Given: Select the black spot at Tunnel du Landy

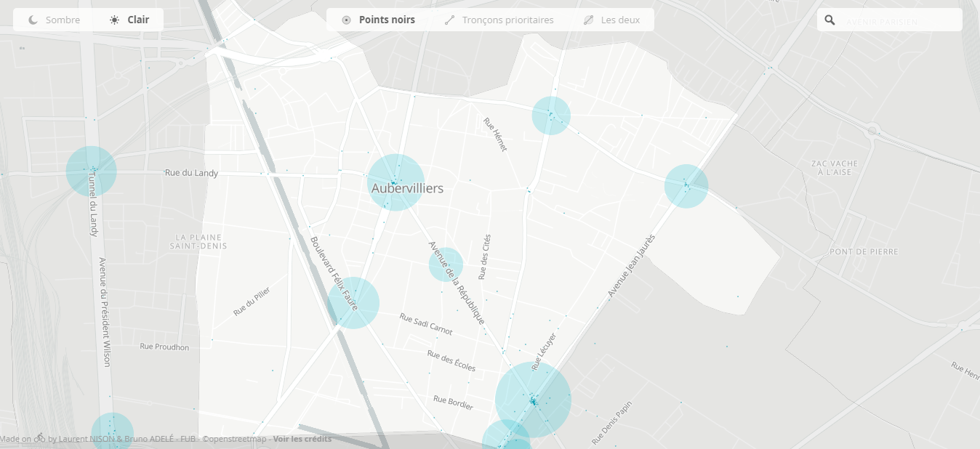Looking at the screenshot, I should 92,171.
